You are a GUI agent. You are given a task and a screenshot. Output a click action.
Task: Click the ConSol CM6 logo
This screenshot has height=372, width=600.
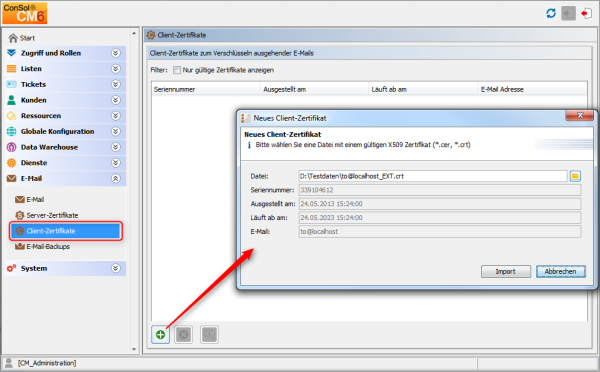click(25, 13)
